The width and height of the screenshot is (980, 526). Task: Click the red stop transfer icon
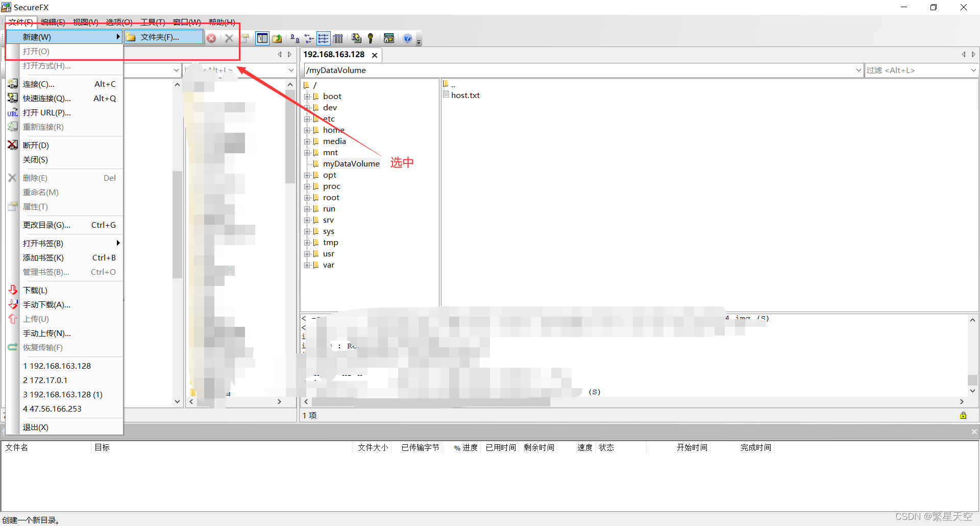(x=211, y=38)
